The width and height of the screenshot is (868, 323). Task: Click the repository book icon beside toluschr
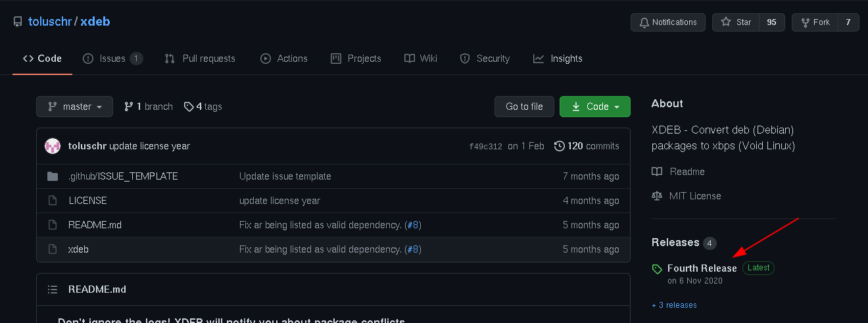[18, 22]
